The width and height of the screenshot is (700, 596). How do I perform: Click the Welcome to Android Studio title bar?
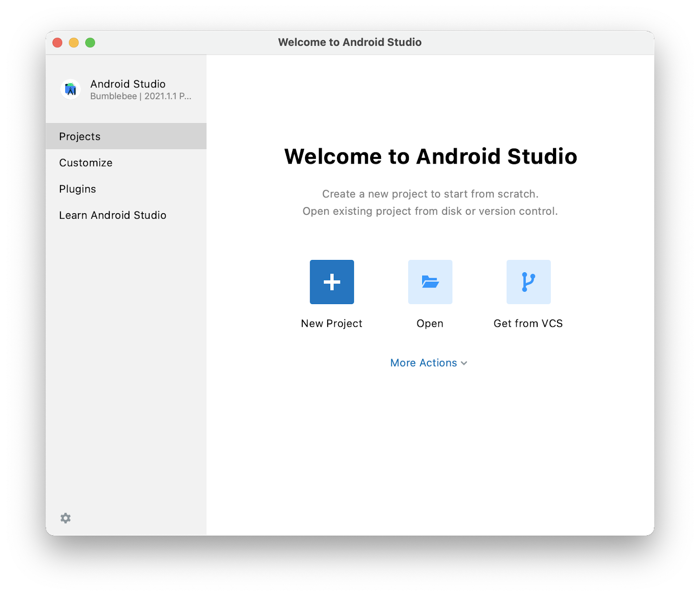pos(350,42)
